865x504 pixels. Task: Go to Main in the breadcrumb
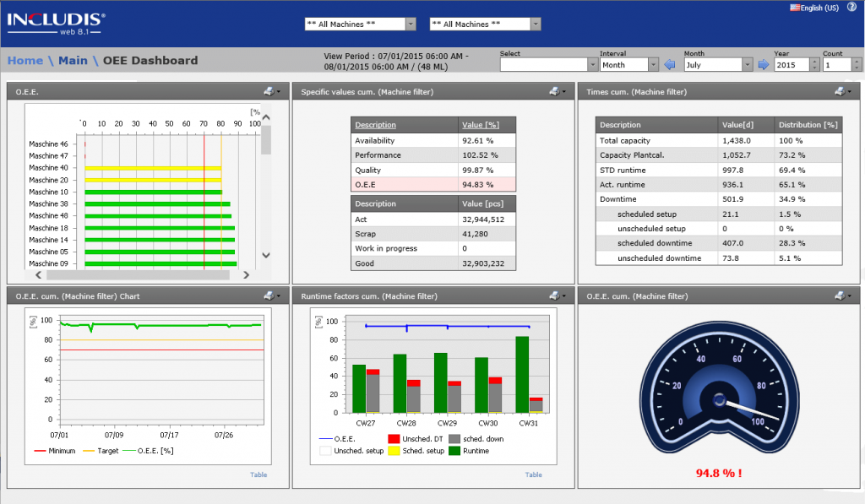[x=72, y=60]
